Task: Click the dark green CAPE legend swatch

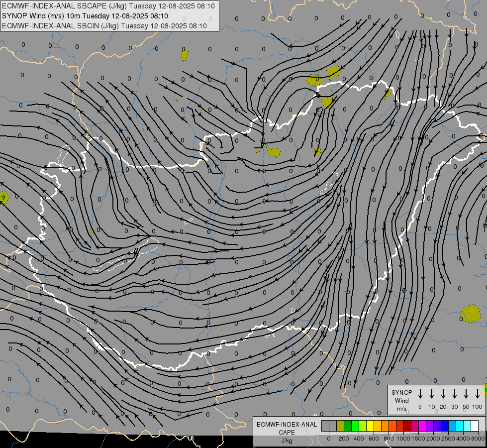Action: [x=348, y=426]
